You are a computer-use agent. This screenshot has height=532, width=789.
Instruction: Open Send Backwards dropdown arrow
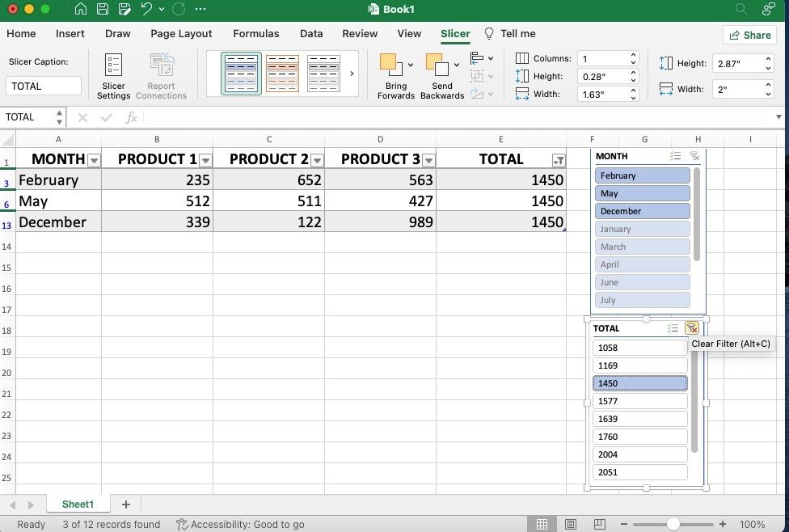(x=457, y=65)
